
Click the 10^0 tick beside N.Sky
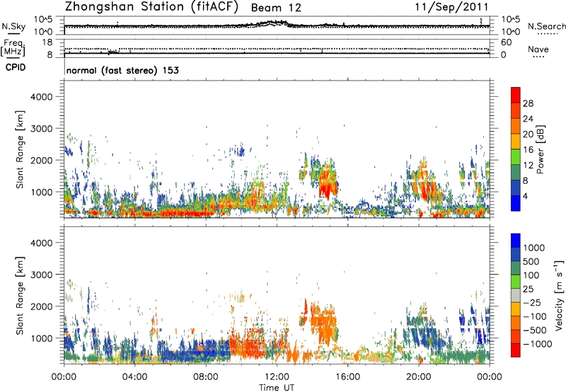tap(43, 32)
